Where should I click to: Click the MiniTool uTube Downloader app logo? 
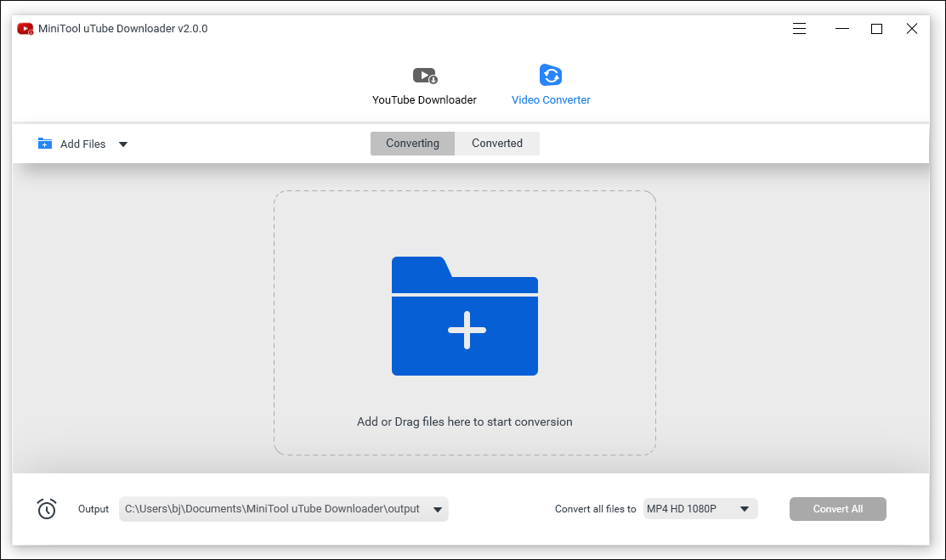tap(25, 28)
